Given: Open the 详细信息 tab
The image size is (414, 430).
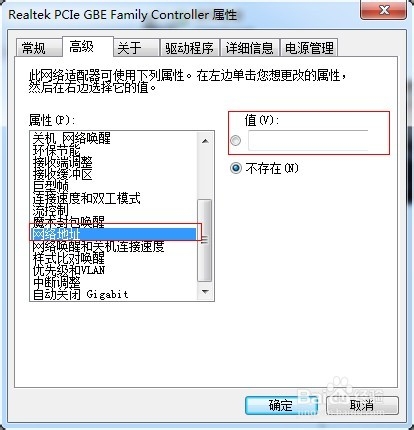Looking at the screenshot, I should tap(249, 48).
